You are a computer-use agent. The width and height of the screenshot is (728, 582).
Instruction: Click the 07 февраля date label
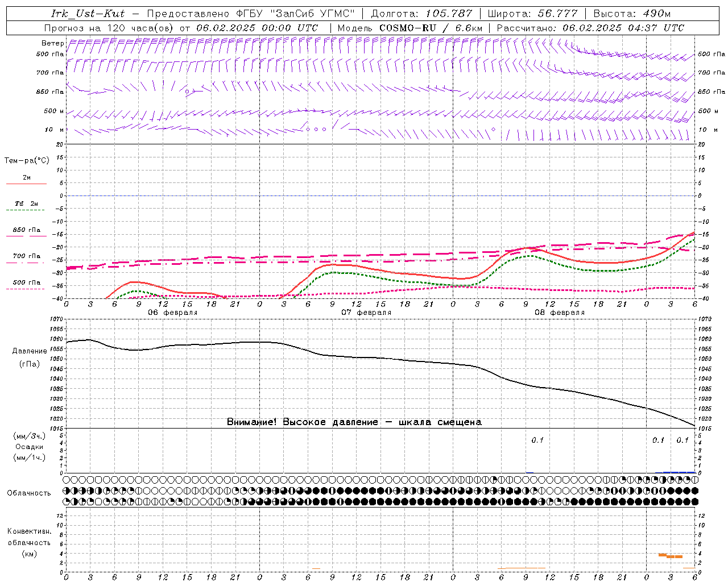[x=366, y=313]
